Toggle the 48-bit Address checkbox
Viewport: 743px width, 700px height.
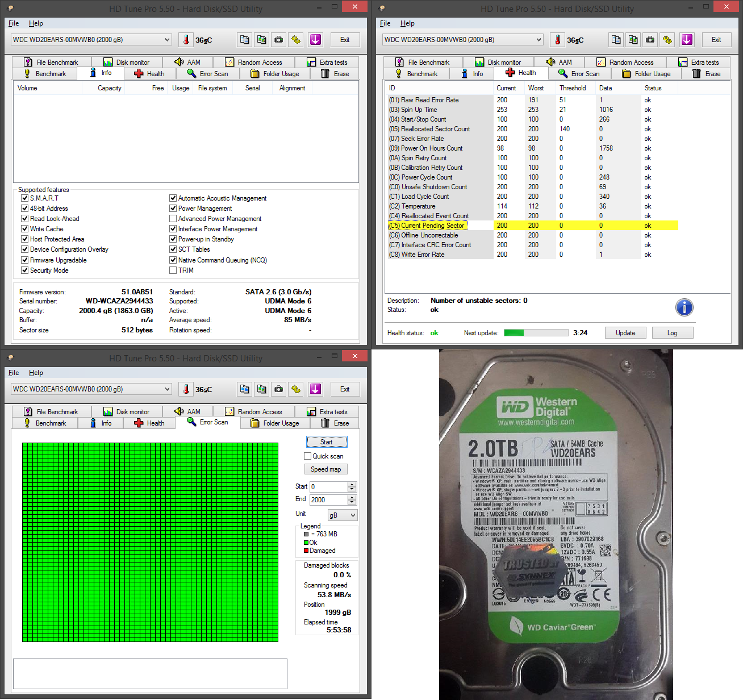(25, 209)
